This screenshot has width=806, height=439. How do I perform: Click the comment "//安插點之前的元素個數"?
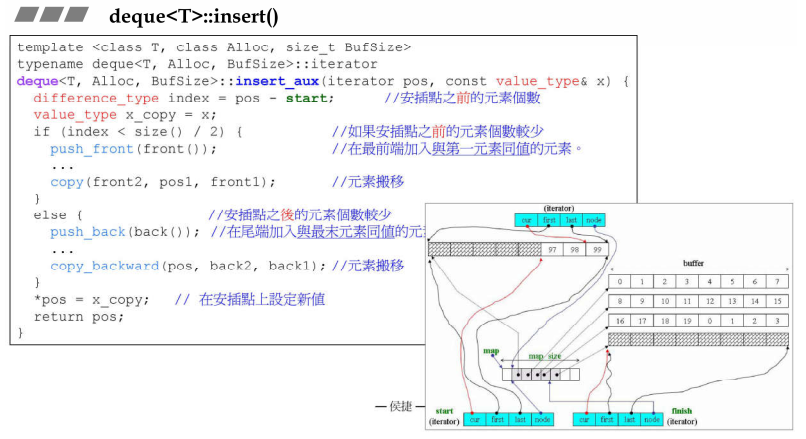(x=463, y=98)
